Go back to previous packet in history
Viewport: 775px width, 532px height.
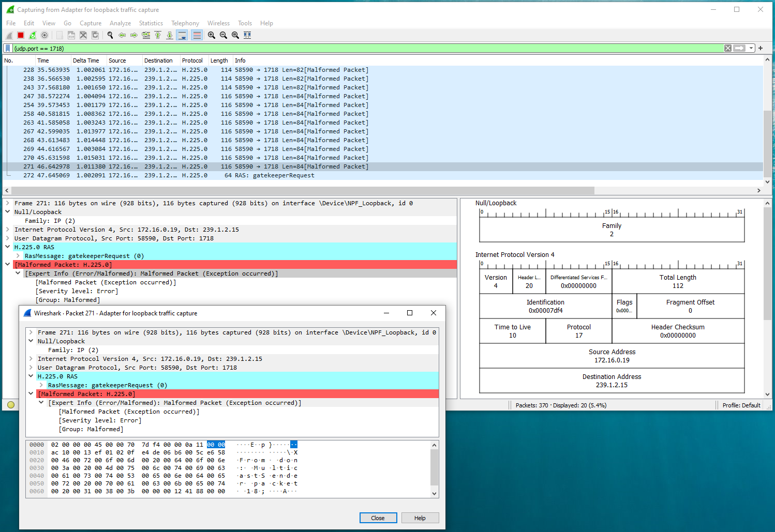(122, 35)
